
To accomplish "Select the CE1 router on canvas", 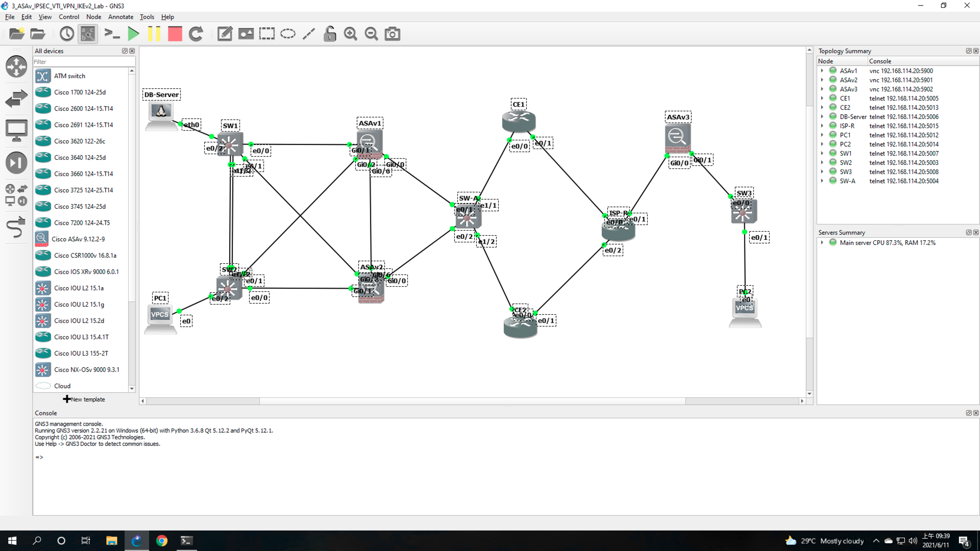I will (519, 121).
